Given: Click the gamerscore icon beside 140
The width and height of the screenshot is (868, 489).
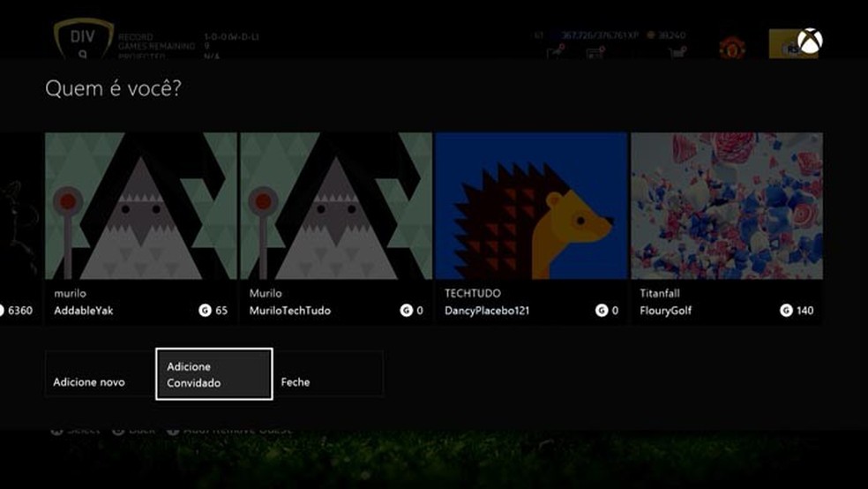Looking at the screenshot, I should (786, 310).
